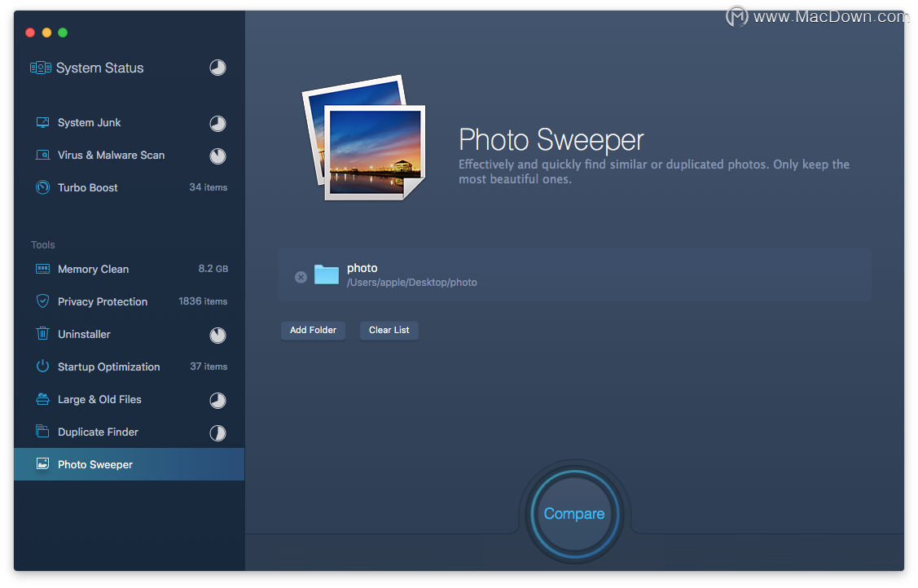Open Virus & Malware Scan
Screen dimensions: 918x588
pyautogui.click(x=129, y=155)
